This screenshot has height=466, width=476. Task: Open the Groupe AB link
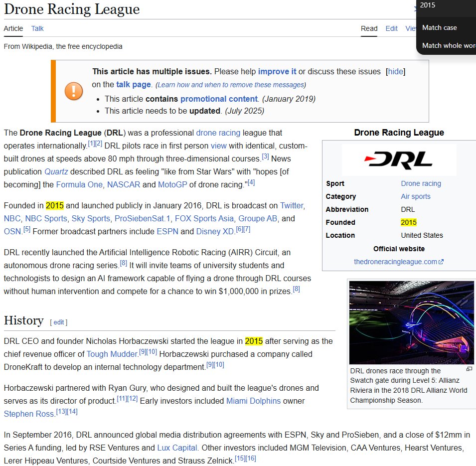tap(258, 219)
